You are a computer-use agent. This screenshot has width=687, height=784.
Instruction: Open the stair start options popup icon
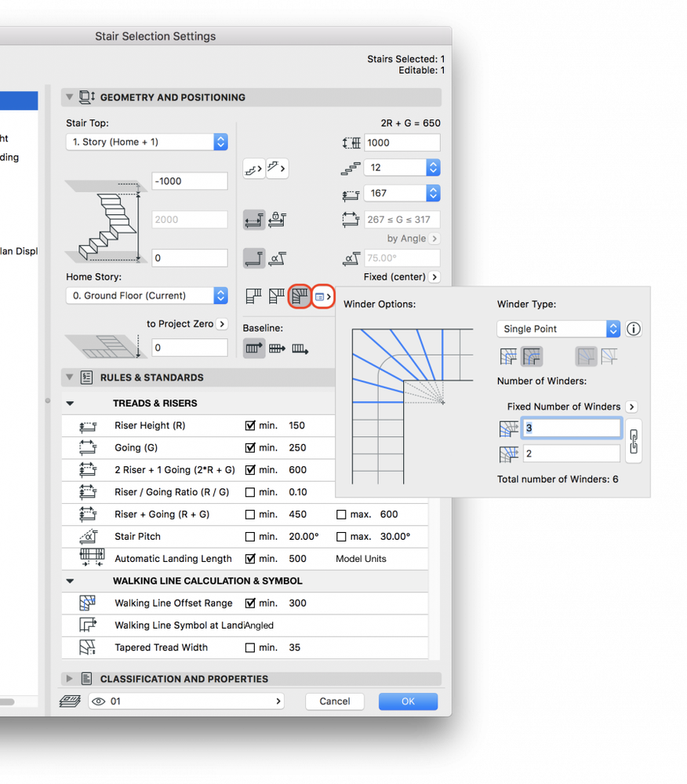tap(254, 169)
